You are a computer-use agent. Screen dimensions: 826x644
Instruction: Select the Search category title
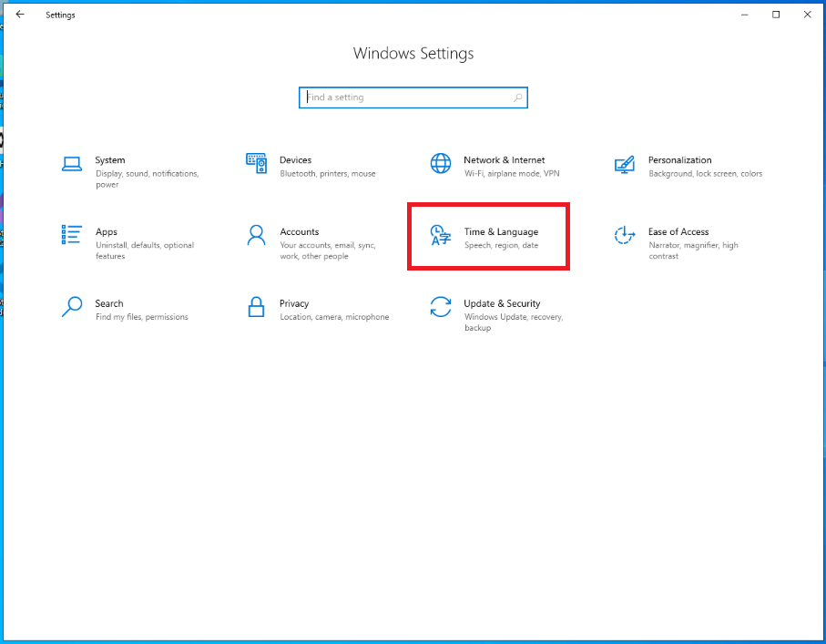pyautogui.click(x=109, y=303)
